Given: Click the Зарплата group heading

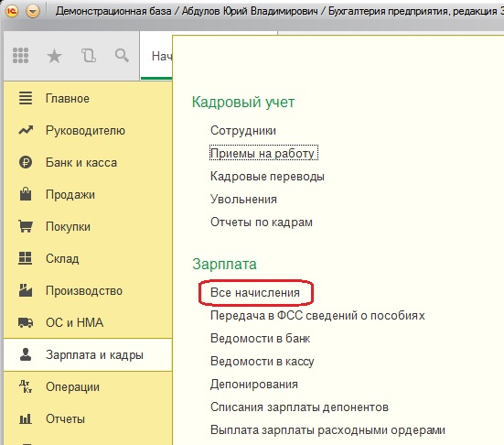Looking at the screenshot, I should click(224, 265).
